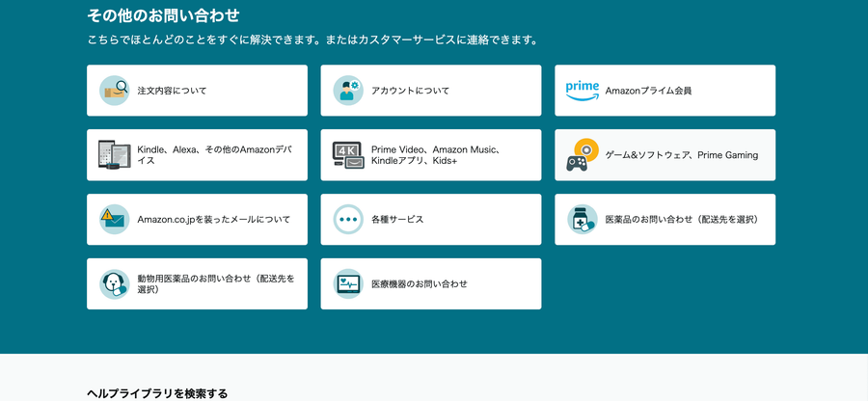This screenshot has width=868, height=401.
Task: Click the game controller and disc icon
Action: click(583, 155)
